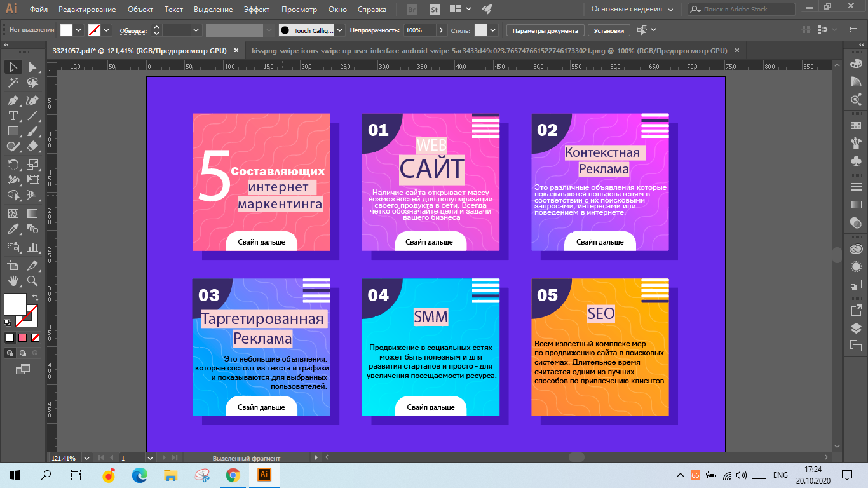Set paint mode to Gradient
This screenshot has width=868, height=488.
(22, 337)
